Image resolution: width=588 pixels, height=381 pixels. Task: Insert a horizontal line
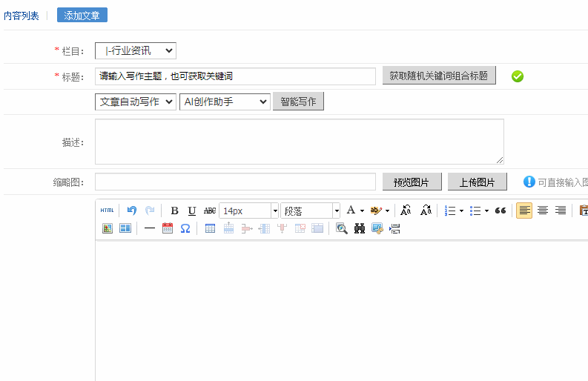pos(150,228)
